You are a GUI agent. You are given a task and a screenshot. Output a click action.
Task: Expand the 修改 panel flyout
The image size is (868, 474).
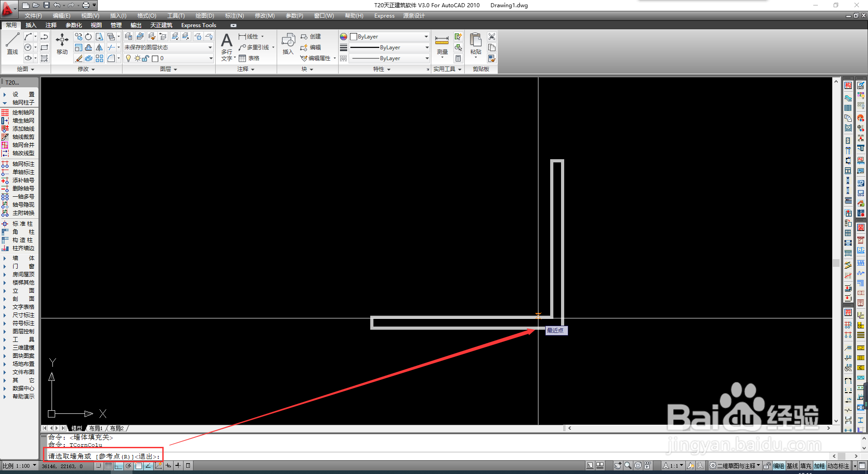pos(86,69)
